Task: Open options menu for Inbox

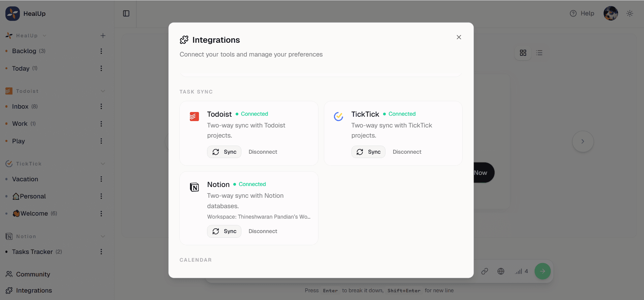Action: (x=101, y=106)
